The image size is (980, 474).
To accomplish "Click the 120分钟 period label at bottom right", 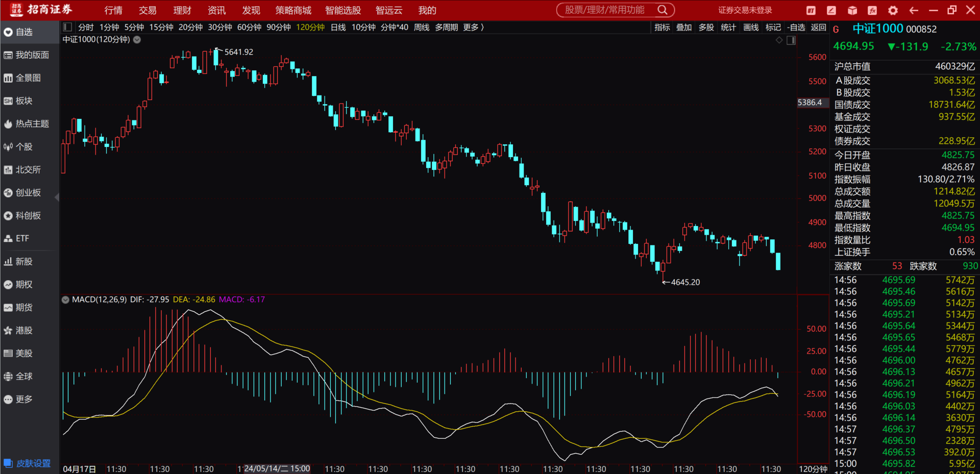I will tap(813, 469).
